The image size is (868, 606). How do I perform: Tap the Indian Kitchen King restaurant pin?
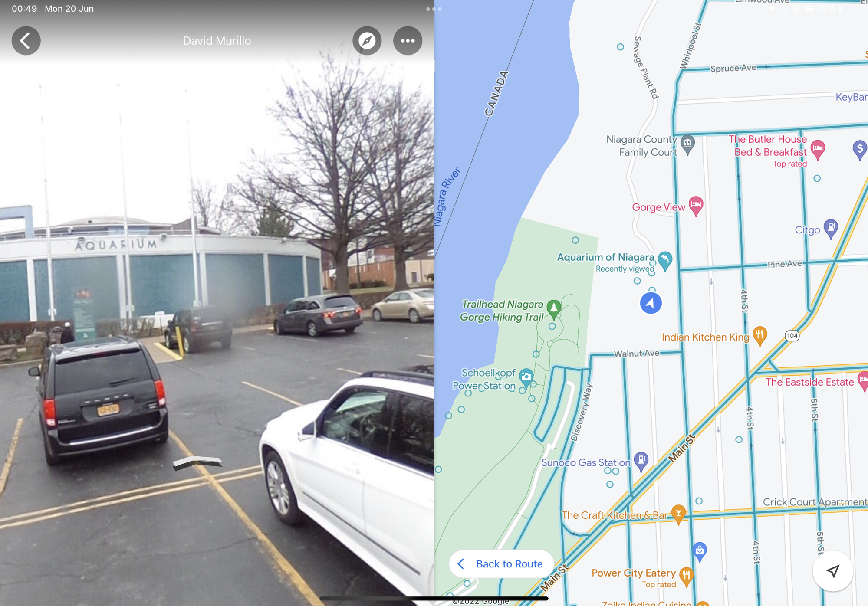coord(759,336)
